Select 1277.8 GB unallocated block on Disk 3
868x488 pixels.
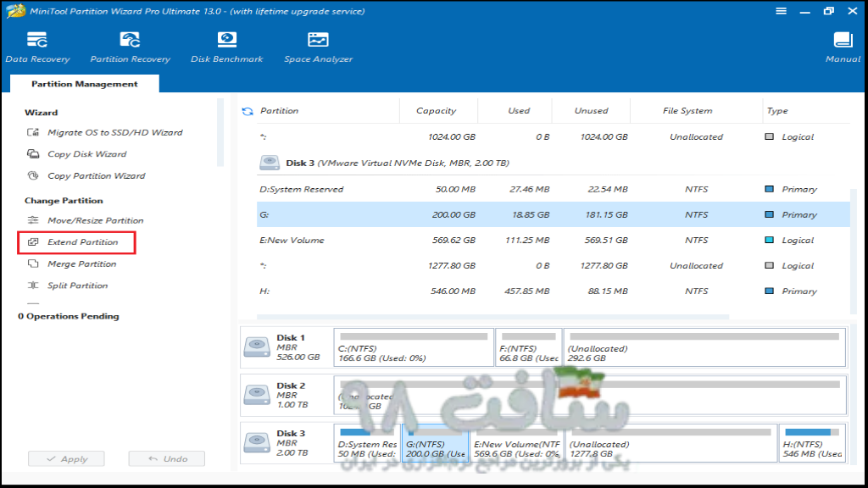pos(671,442)
